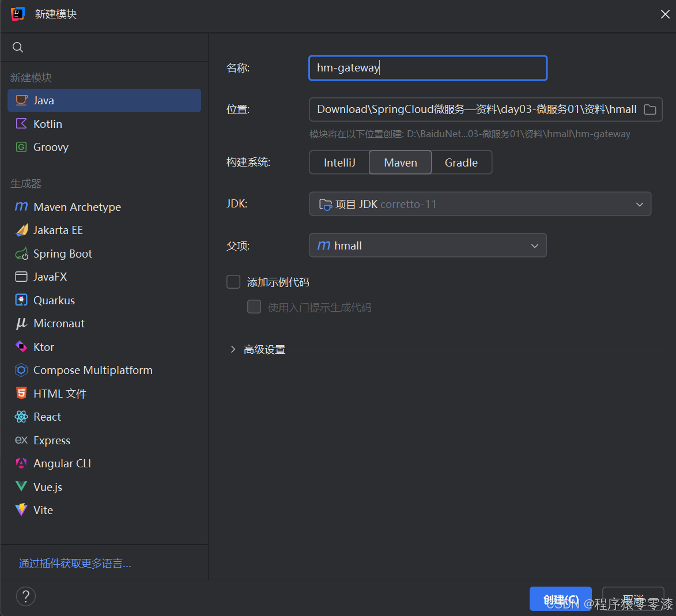The image size is (676, 616).
Task: Click the Vite lightning logo icon
Action: pyautogui.click(x=21, y=510)
